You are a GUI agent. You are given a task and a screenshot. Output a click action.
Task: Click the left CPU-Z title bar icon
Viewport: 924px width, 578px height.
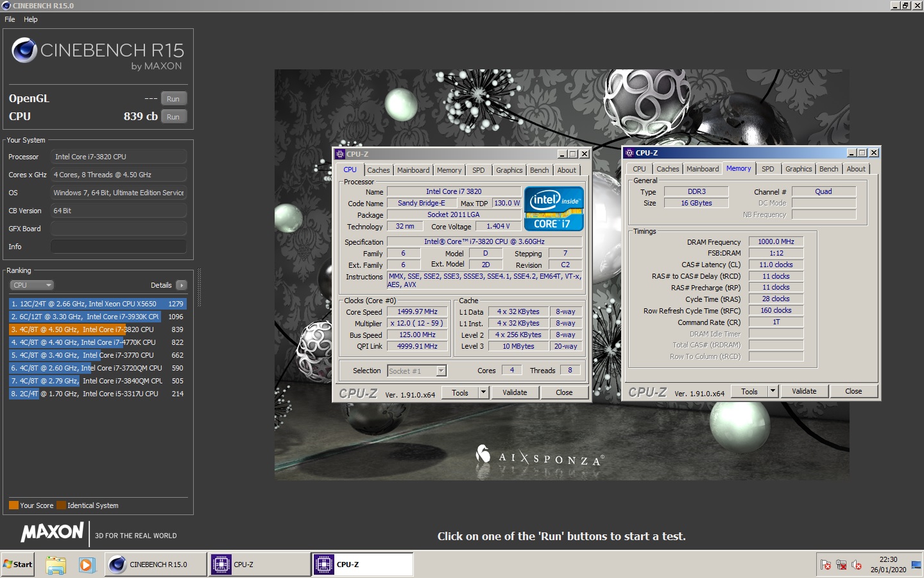pos(340,154)
